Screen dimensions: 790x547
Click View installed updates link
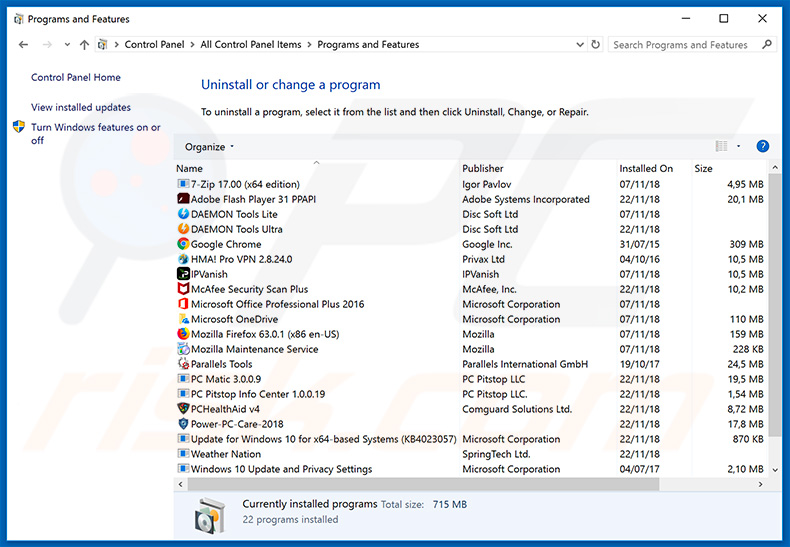(81, 107)
